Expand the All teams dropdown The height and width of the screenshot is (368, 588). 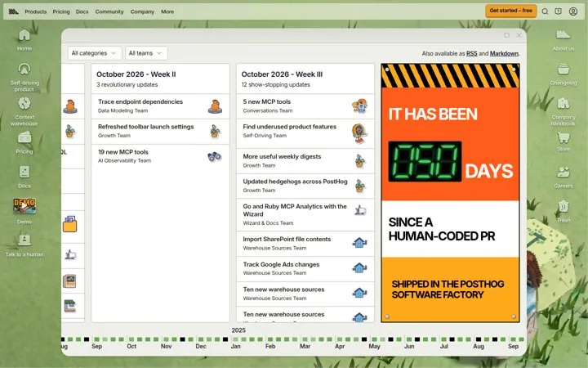[x=146, y=53]
